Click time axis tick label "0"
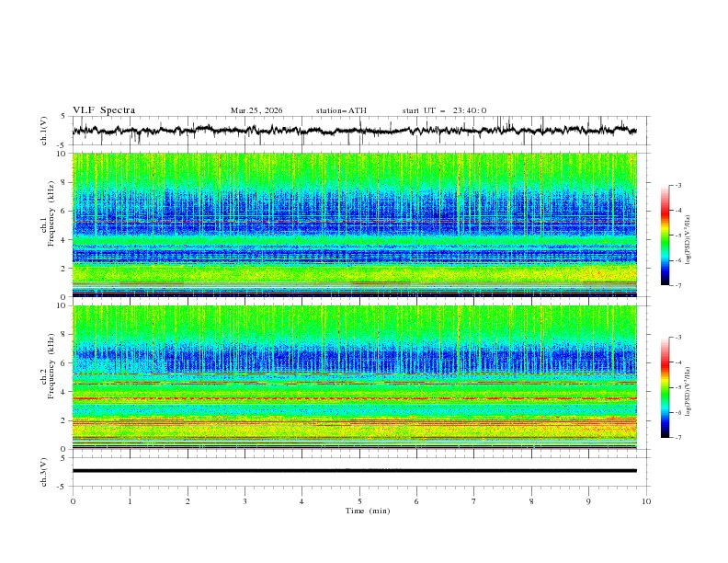The width and height of the screenshot is (728, 563). point(73,501)
